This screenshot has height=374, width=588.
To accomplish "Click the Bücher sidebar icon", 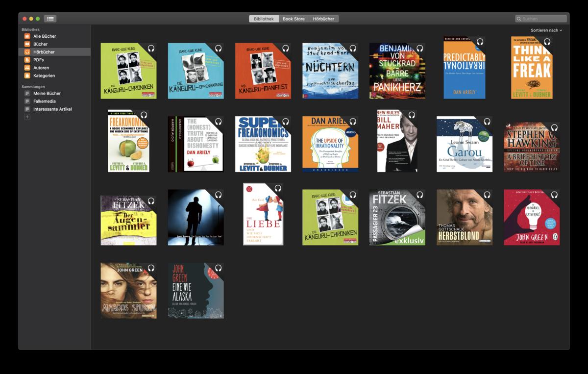I will pyautogui.click(x=27, y=44).
